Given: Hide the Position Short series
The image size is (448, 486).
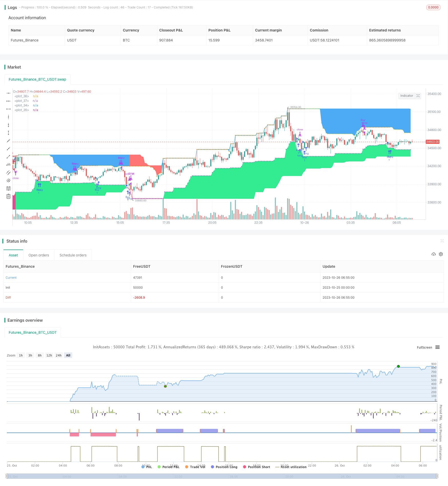Looking at the screenshot, I should [258, 467].
